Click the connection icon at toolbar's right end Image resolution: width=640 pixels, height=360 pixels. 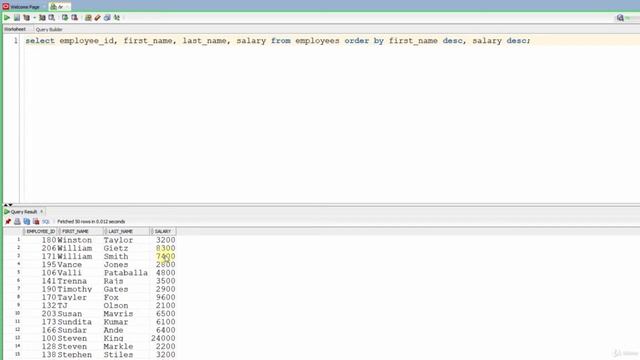[x=620, y=18]
